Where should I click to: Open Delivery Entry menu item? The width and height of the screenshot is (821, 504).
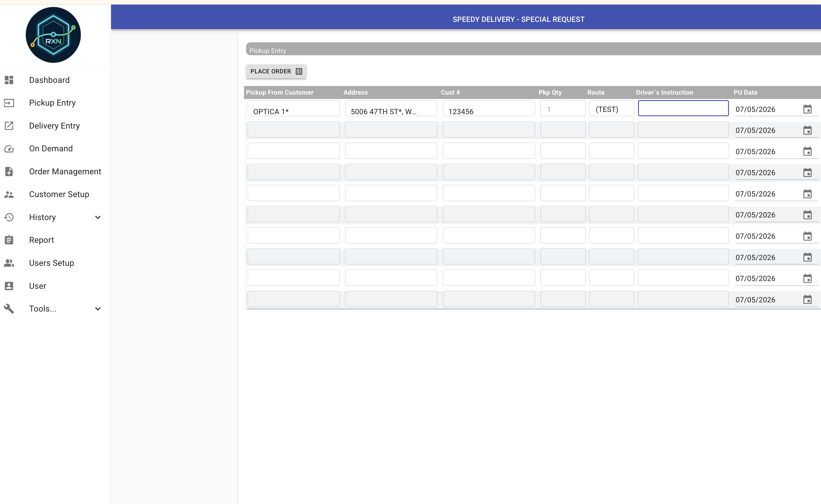pos(54,126)
